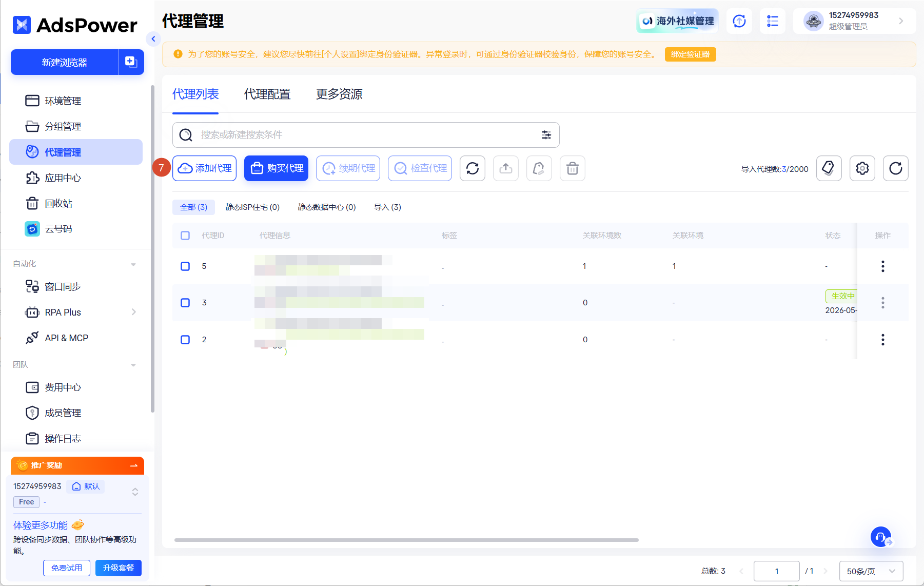The height and width of the screenshot is (586, 924).
Task: Toggle the select-all checkbox in the header
Action: click(x=185, y=236)
